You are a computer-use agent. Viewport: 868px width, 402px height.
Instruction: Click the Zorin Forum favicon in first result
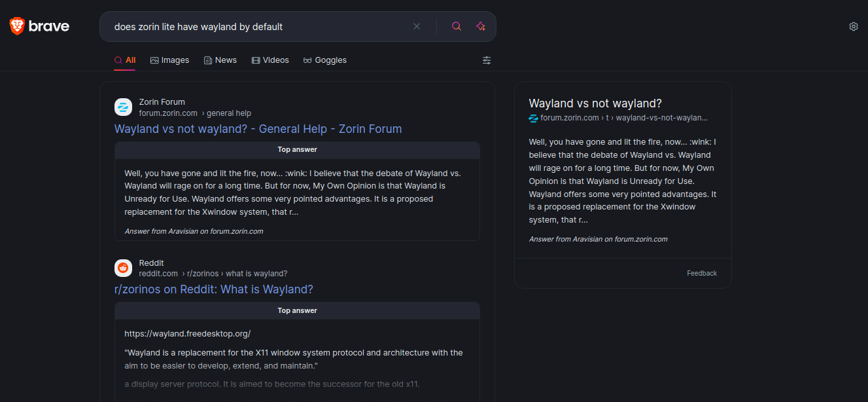124,107
